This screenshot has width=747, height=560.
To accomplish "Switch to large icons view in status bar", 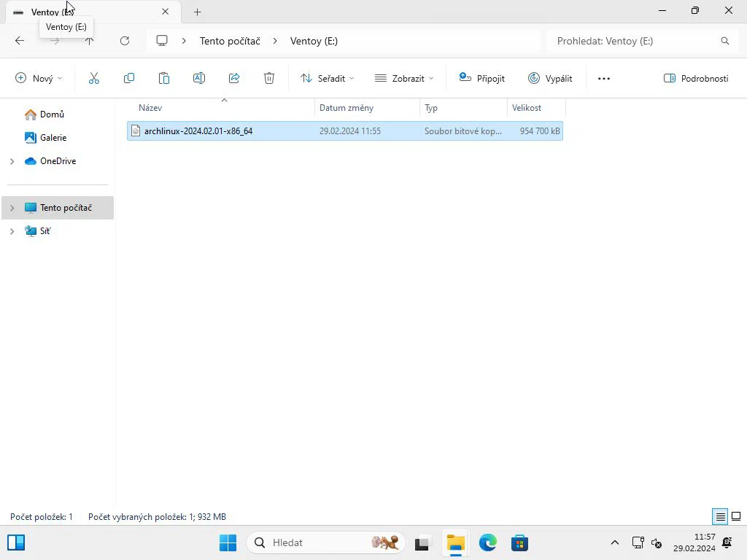I will click(736, 516).
